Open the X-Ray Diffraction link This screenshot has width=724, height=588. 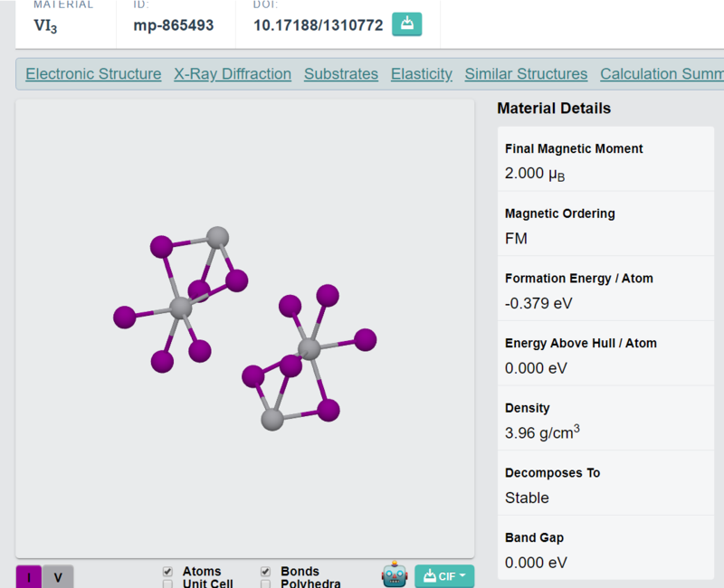[233, 74]
